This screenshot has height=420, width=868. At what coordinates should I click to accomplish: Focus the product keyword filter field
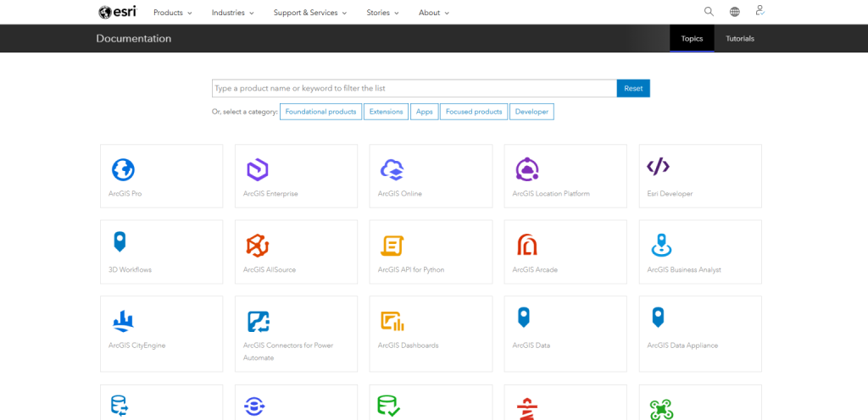click(414, 88)
